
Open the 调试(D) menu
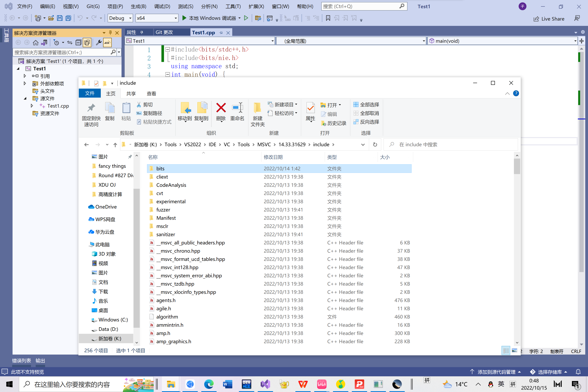tap(162, 6)
